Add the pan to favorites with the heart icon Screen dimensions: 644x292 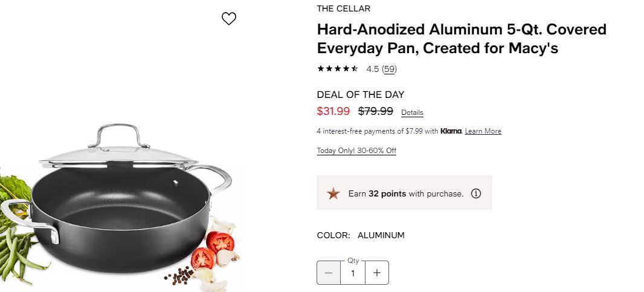[x=228, y=19]
